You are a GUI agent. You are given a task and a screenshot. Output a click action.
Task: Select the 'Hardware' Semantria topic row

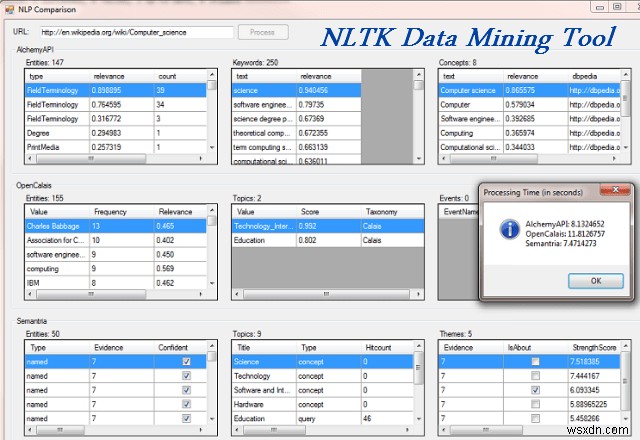point(323,404)
